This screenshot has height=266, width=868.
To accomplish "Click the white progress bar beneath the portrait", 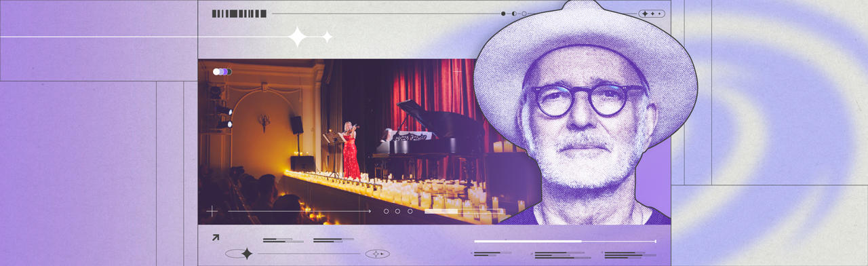I will pos(565,241).
